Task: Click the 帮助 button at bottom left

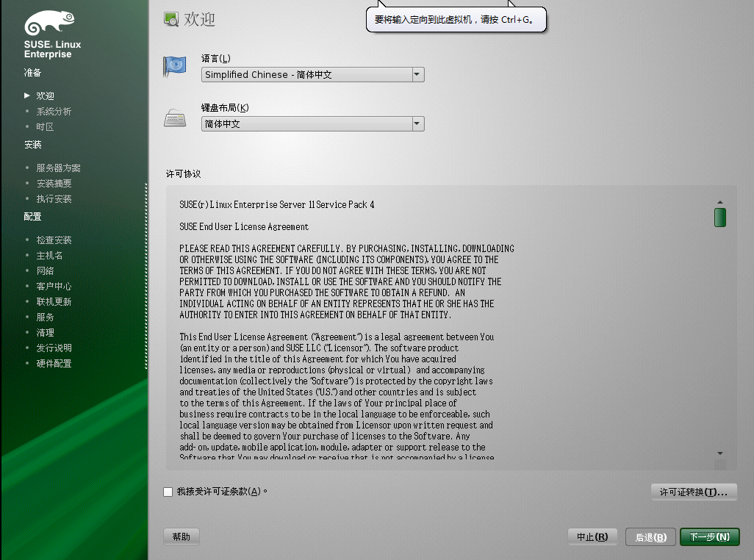Action: (x=181, y=536)
